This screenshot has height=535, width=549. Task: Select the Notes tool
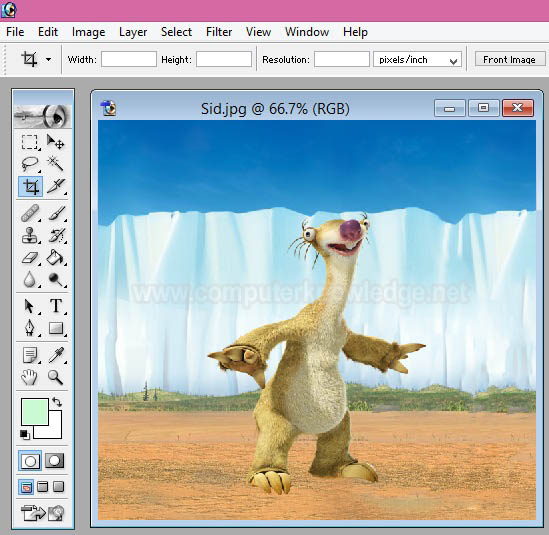pyautogui.click(x=30, y=355)
